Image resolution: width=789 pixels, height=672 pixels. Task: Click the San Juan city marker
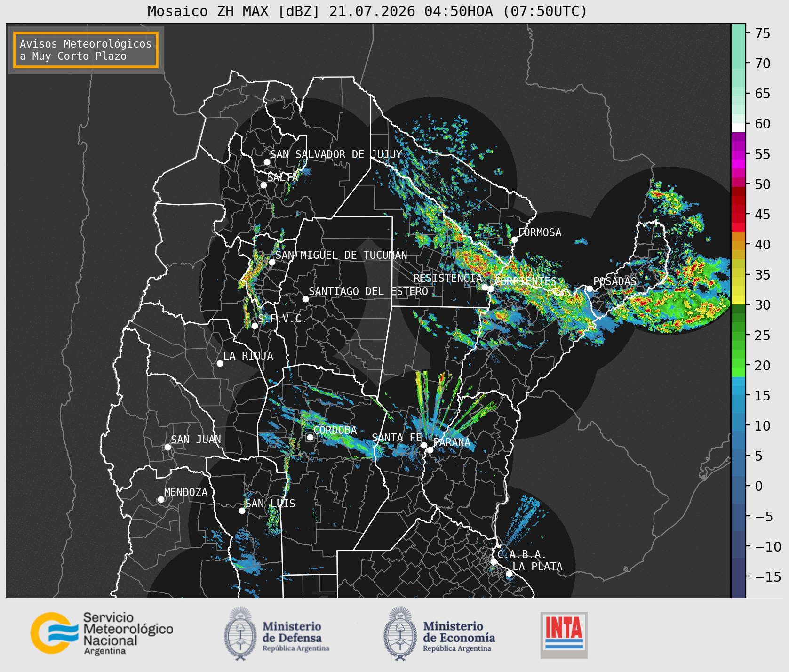coord(167,447)
